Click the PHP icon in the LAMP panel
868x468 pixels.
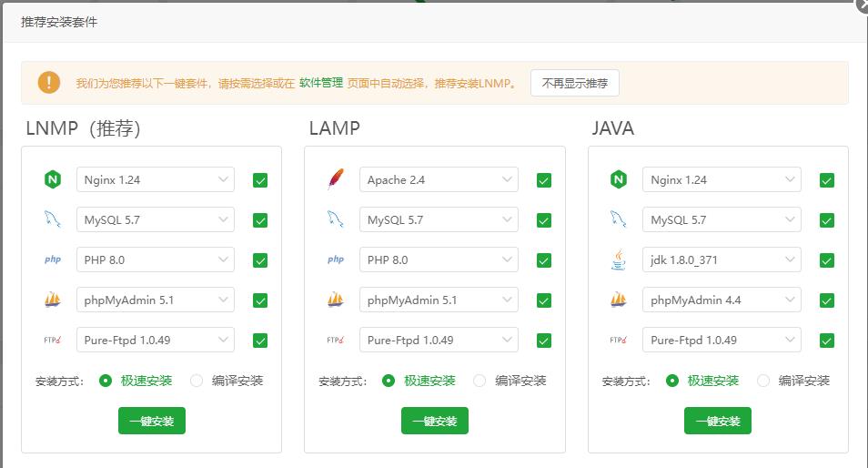tap(336, 259)
